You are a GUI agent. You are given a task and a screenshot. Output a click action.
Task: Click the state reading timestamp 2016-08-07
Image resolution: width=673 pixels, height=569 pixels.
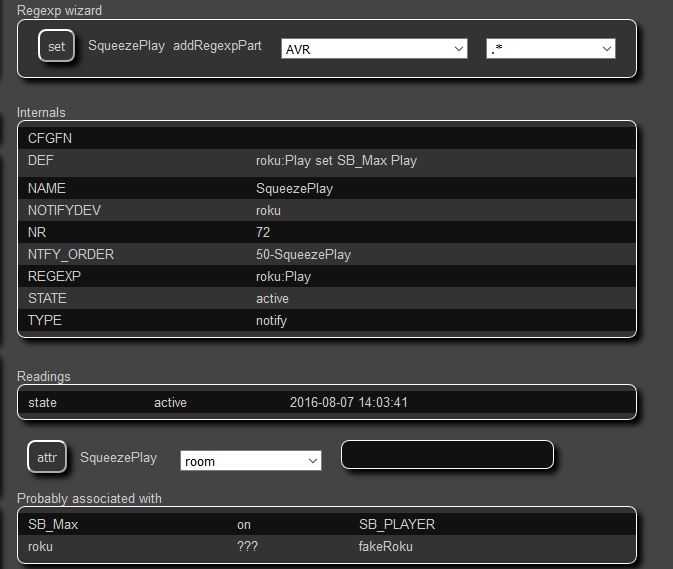(348, 403)
